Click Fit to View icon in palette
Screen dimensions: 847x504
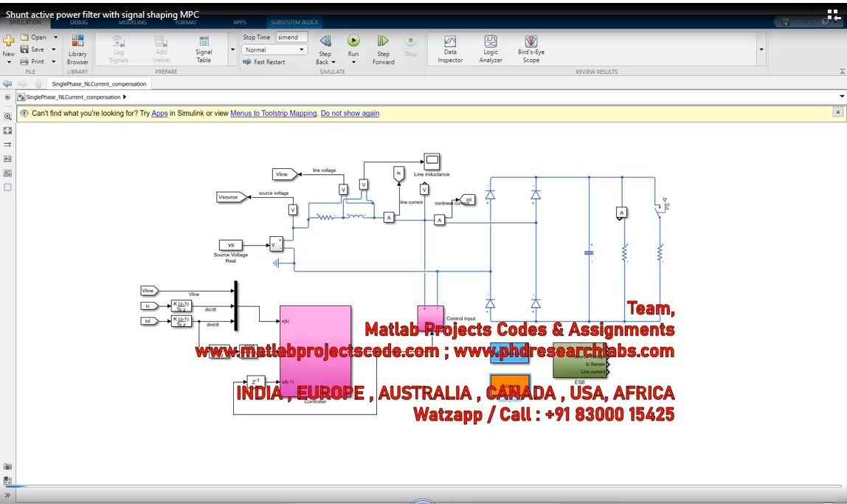[x=7, y=131]
